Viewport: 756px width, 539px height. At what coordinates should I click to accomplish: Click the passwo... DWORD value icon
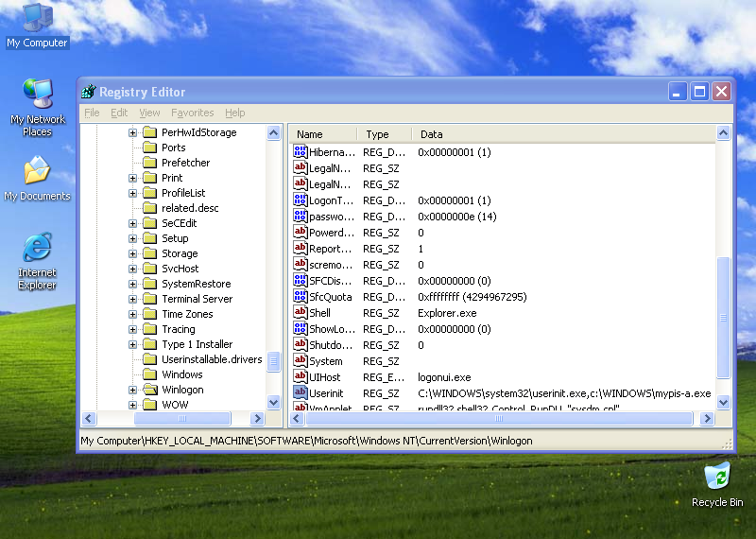[300, 216]
